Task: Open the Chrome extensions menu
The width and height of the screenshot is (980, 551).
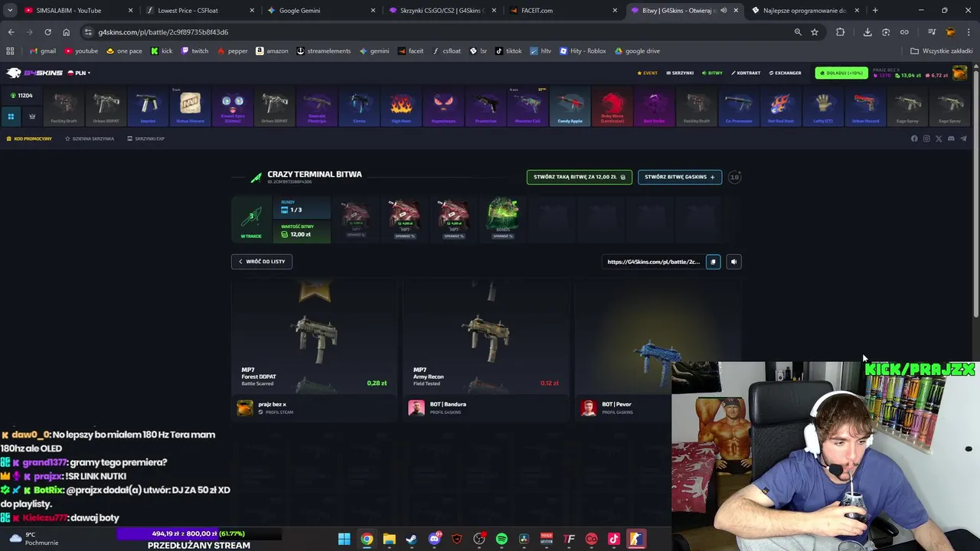Action: [841, 32]
